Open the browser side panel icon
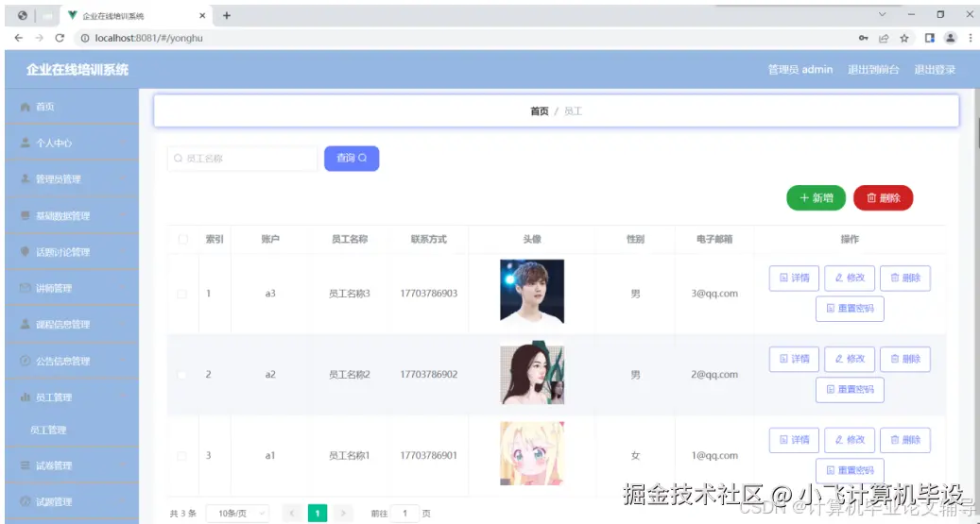 pos(929,38)
